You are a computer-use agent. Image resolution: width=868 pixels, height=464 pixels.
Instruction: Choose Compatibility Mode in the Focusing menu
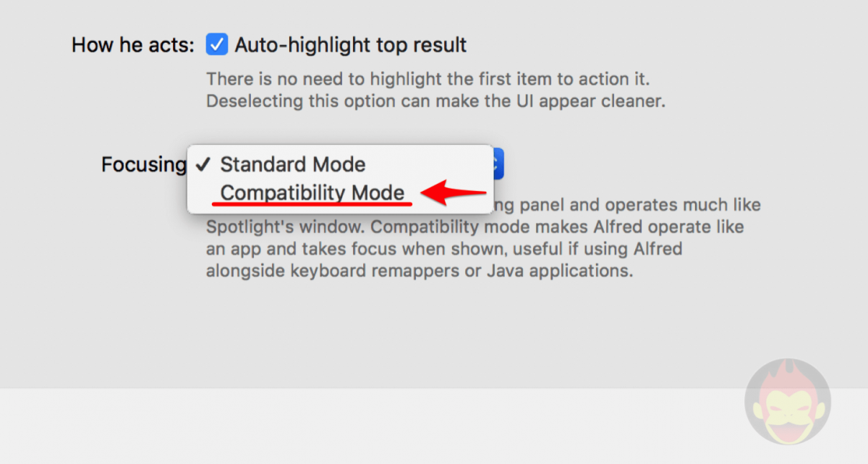coord(312,193)
